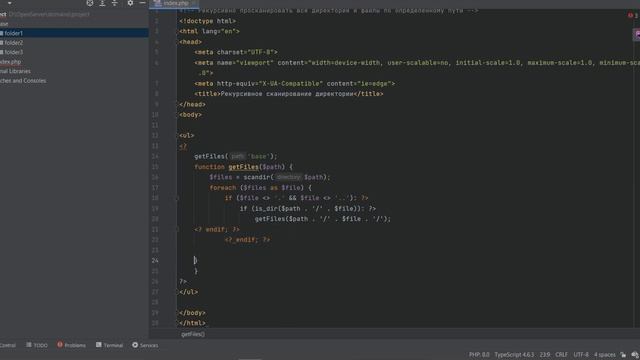Screen dimensions: 640x360
Task: Click the TypeScript 4.6.3 status widget
Action: coord(514,355)
